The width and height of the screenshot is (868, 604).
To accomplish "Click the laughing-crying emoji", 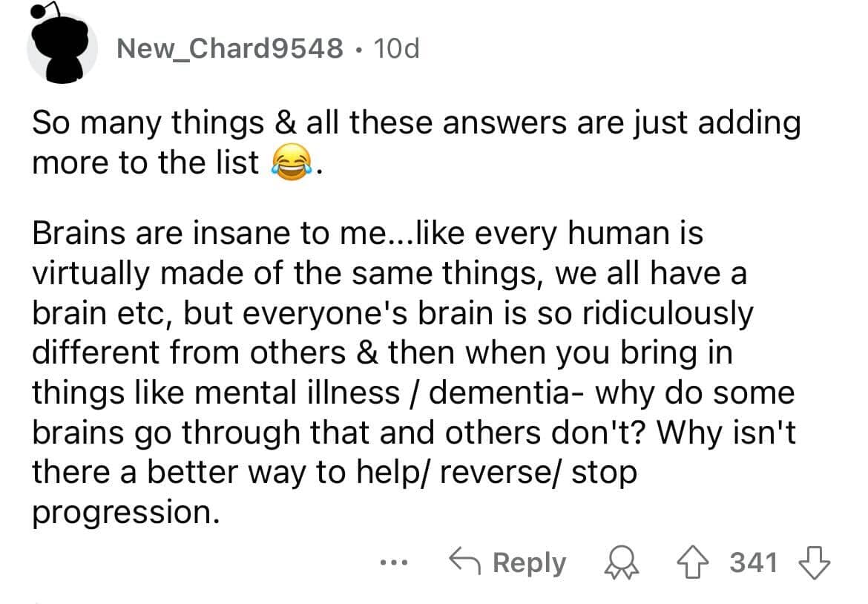I will pos(290,163).
